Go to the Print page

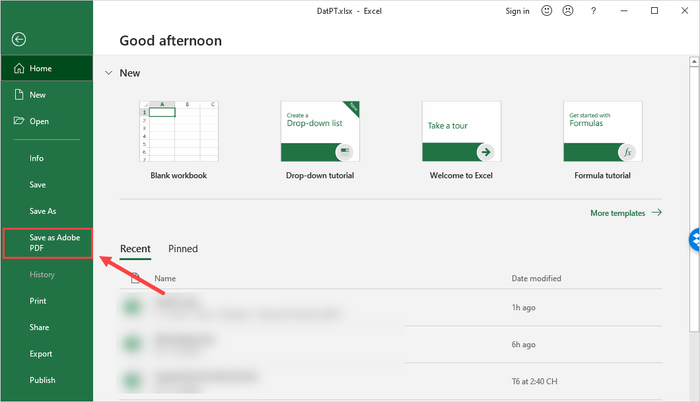point(38,301)
